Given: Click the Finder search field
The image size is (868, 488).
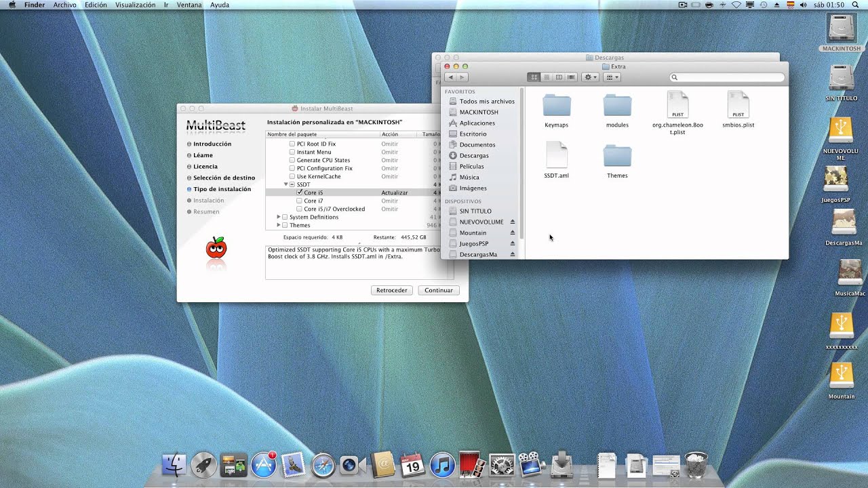Looking at the screenshot, I should (727, 77).
